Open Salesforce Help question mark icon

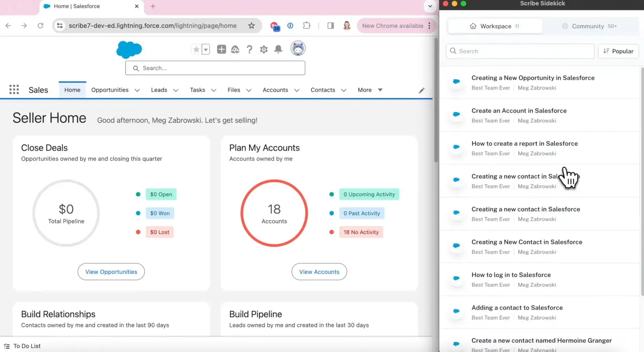point(250,49)
